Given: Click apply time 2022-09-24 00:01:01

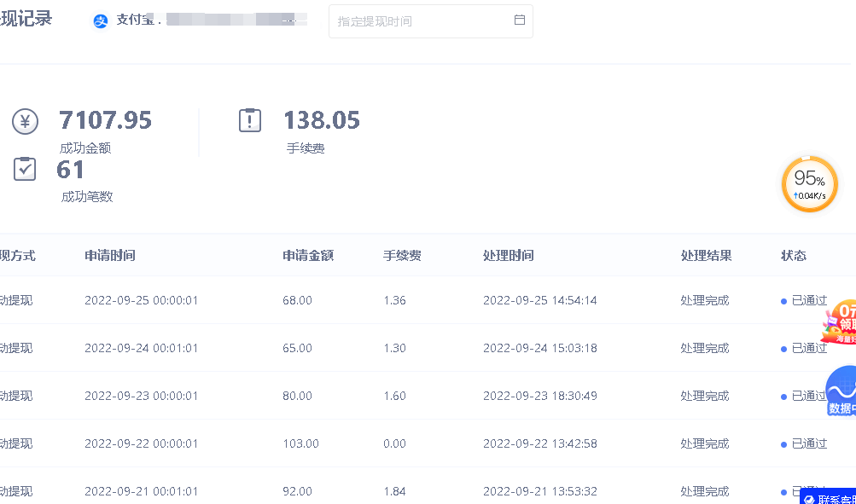Looking at the screenshot, I should tap(142, 348).
